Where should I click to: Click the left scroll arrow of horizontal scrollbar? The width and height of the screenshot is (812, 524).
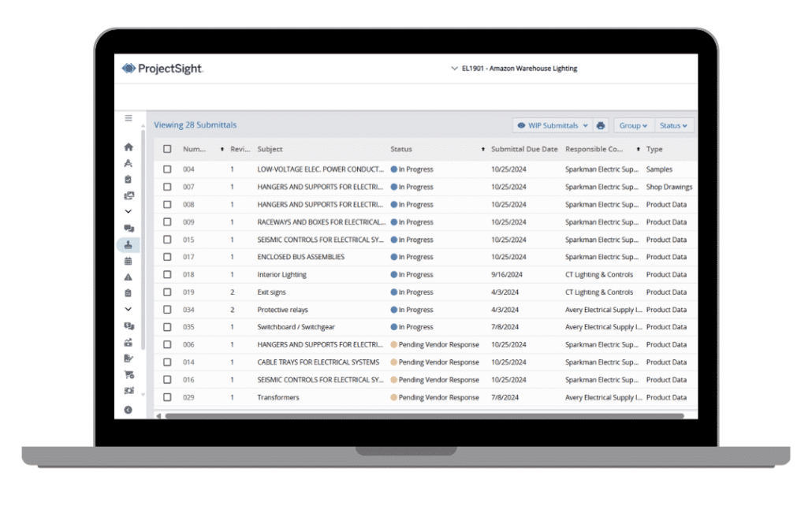point(158,415)
